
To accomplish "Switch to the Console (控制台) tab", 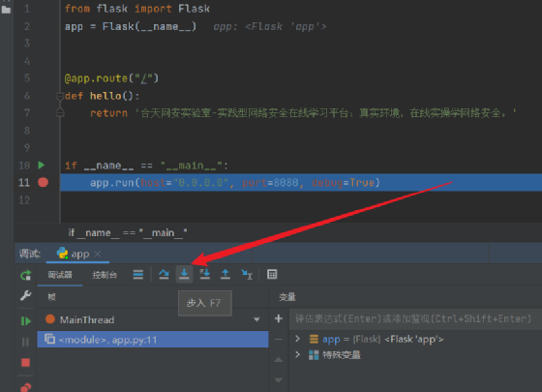I will [x=105, y=275].
